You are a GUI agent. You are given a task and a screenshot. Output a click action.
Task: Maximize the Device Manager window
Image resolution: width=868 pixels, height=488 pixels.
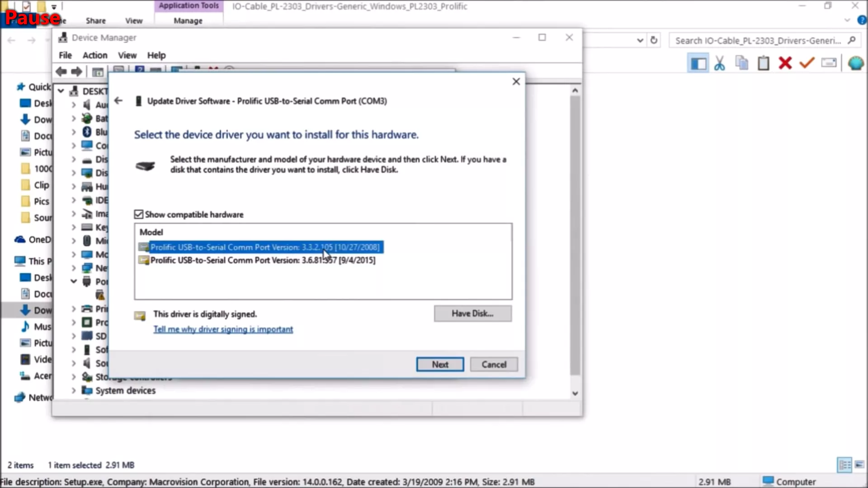(542, 38)
